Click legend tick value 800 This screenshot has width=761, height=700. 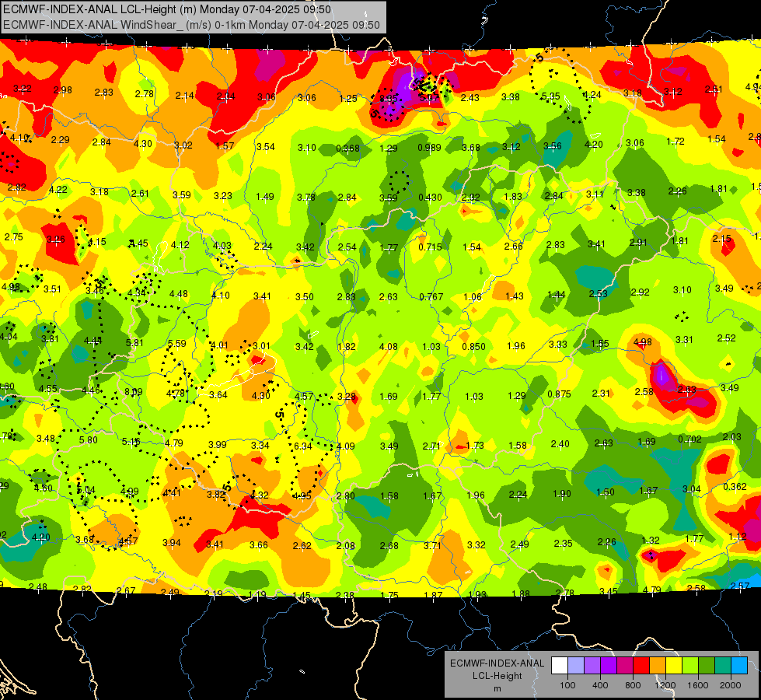pyautogui.click(x=633, y=685)
